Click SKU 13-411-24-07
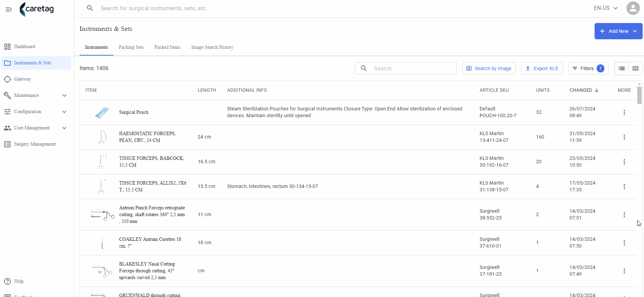 coord(494,141)
